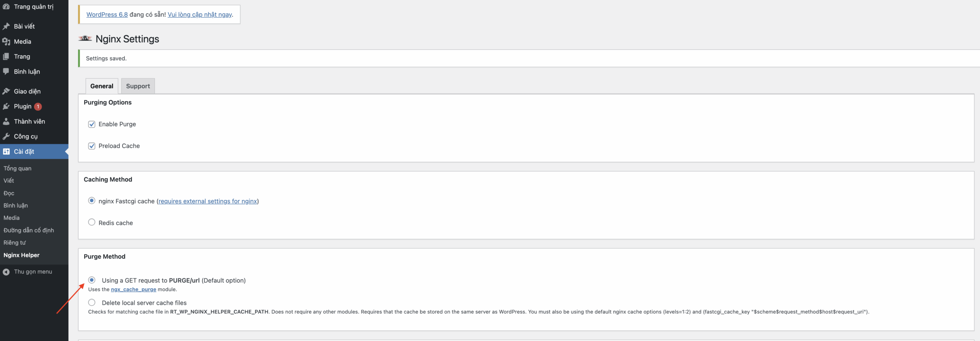The image size is (980, 341).
Task: Open the Bài viết posts icon
Action: click(6, 26)
